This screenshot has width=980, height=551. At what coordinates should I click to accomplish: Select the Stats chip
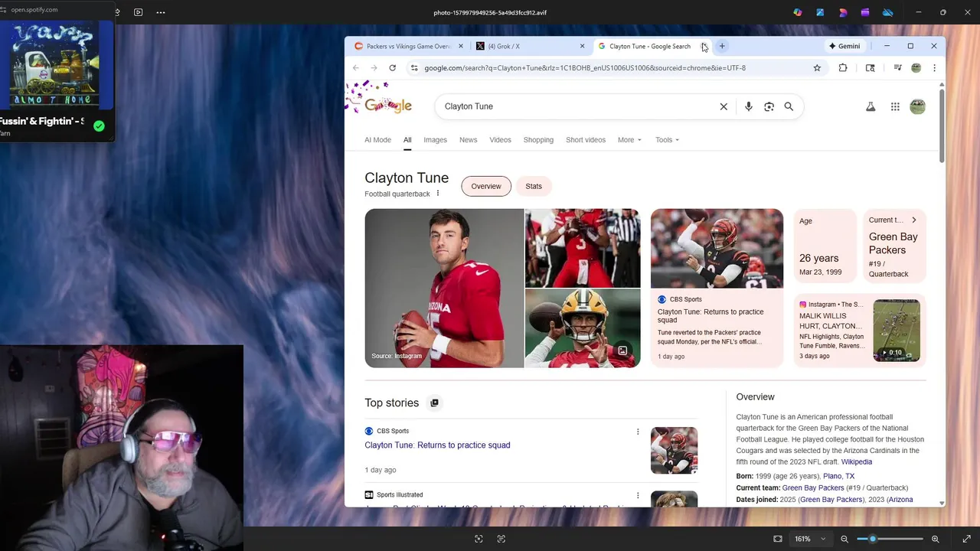[534, 186]
